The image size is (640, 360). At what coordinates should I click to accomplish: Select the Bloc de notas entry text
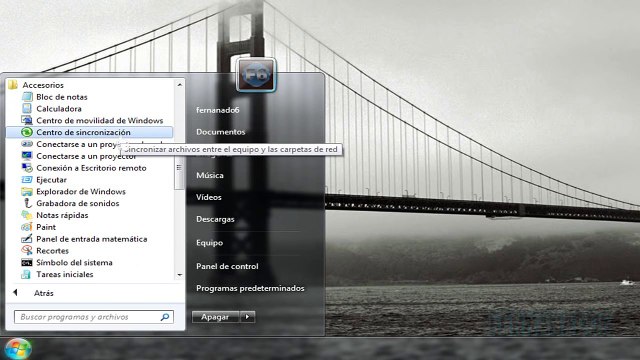[62, 97]
